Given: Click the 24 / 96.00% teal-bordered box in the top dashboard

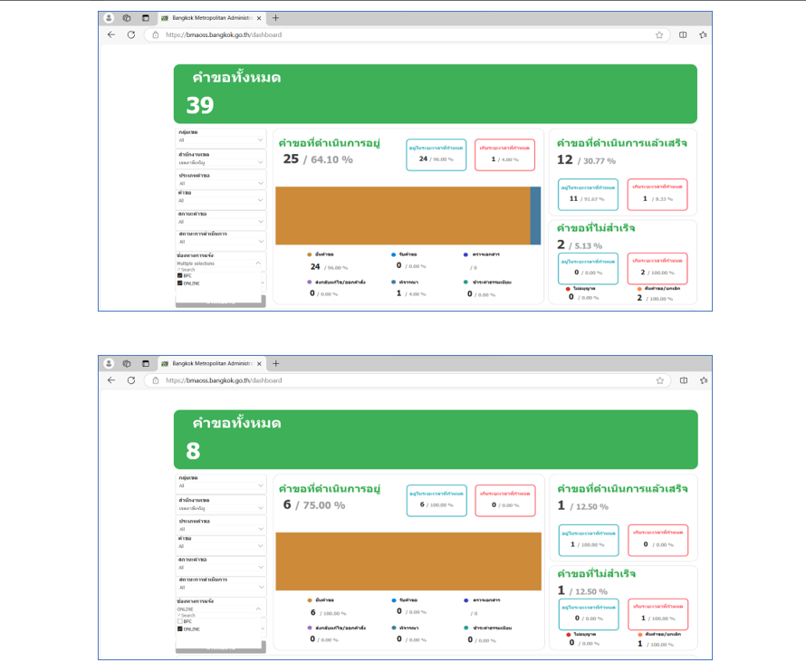Looking at the screenshot, I should tap(436, 155).
